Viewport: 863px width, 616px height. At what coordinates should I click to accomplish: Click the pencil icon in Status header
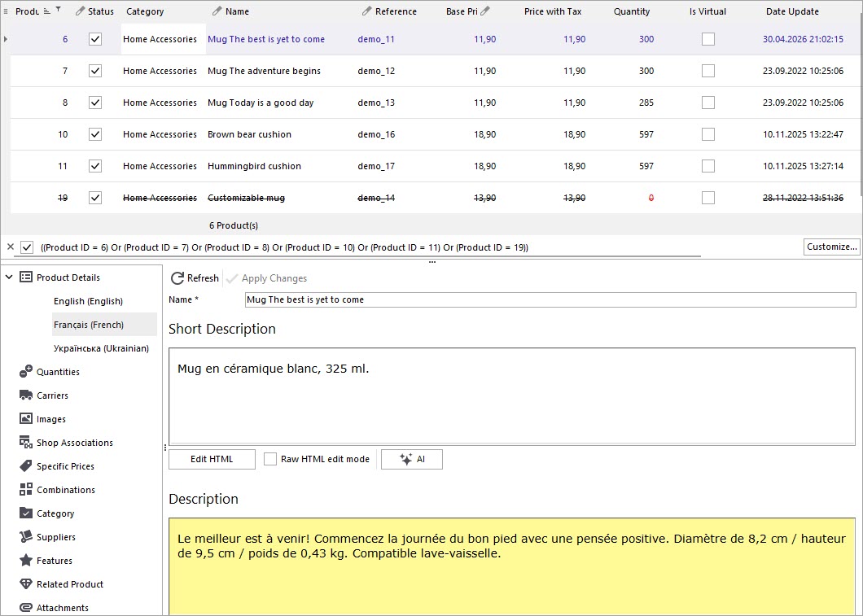click(81, 11)
